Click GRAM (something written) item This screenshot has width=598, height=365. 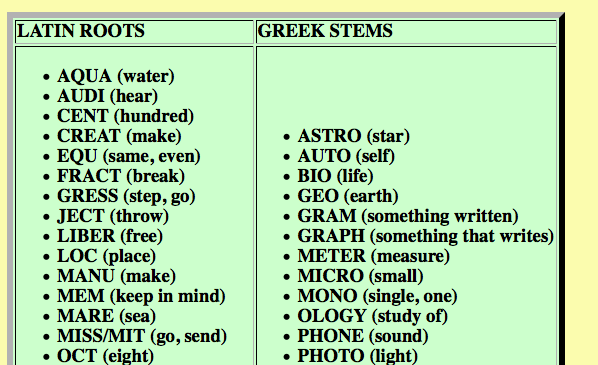(408, 216)
